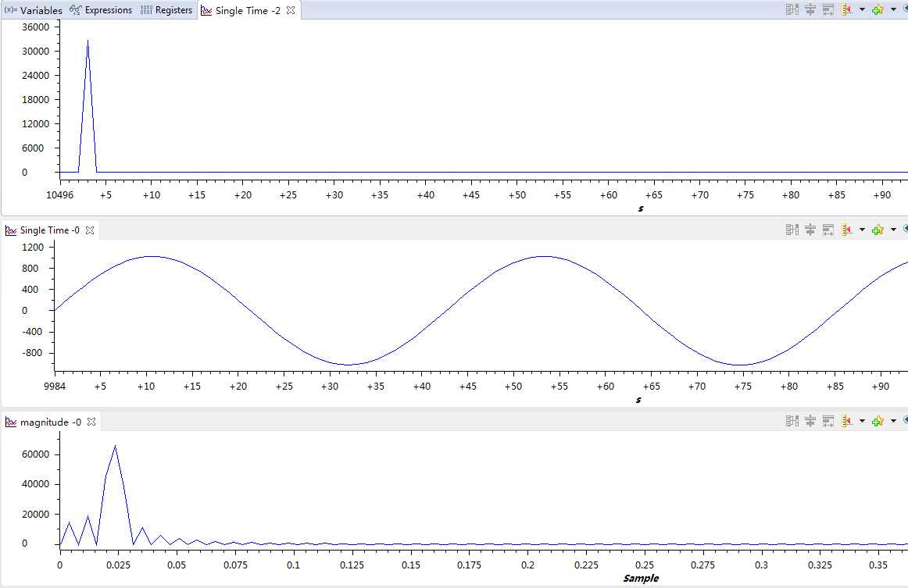The image size is (908, 588).
Task: Click the 0.35 x-axis label in magnitude graph
Action: click(x=878, y=565)
